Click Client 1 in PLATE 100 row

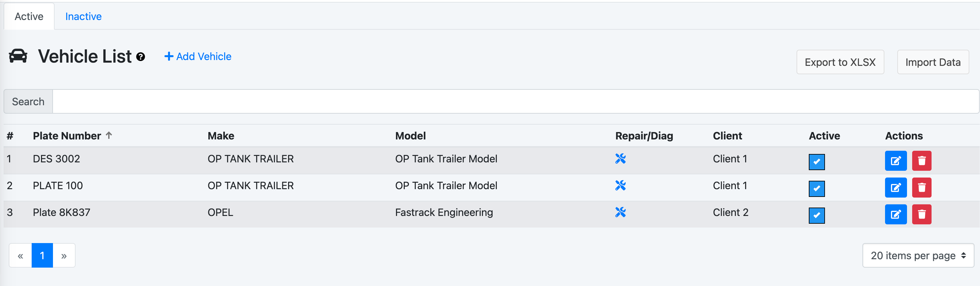tap(730, 185)
